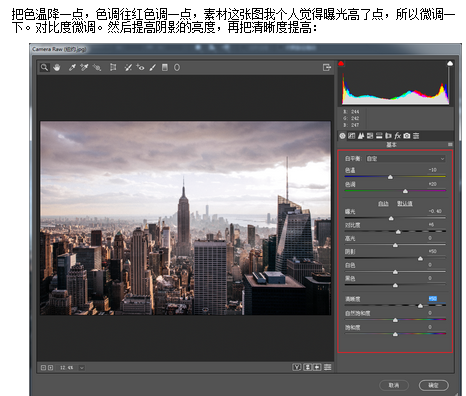
Task: Click the 曝光 exposure slider handle
Action: [x=391, y=218]
